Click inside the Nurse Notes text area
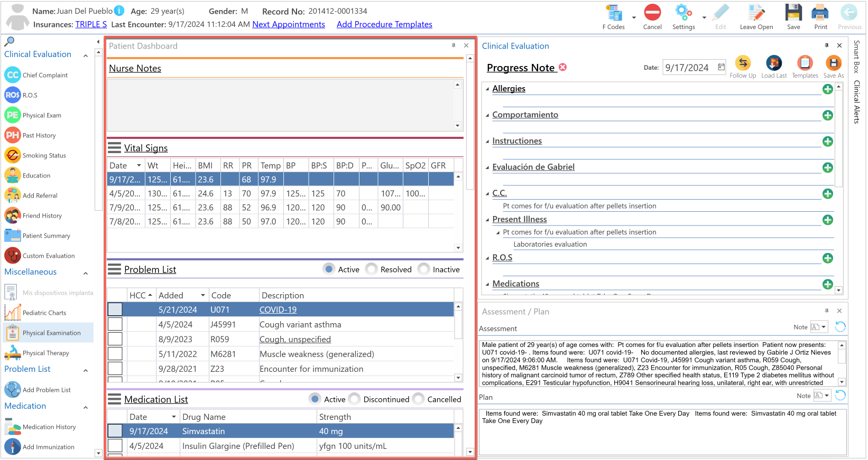The image size is (868, 460). click(x=280, y=105)
